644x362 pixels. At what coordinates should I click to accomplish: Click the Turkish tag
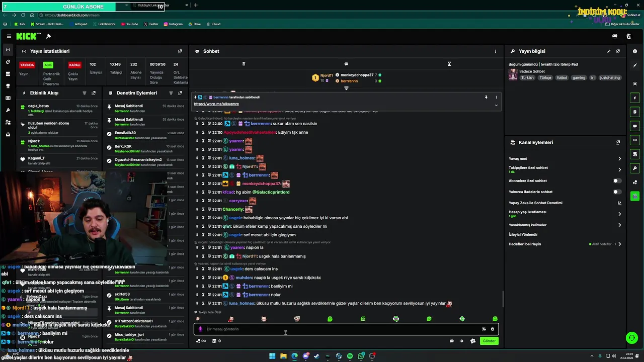click(x=527, y=78)
